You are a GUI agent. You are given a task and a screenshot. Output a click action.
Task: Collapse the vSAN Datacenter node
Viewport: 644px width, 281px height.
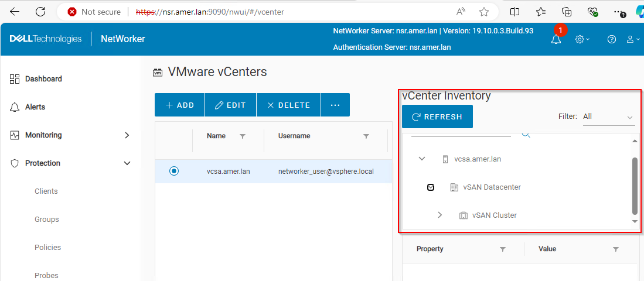point(431,187)
